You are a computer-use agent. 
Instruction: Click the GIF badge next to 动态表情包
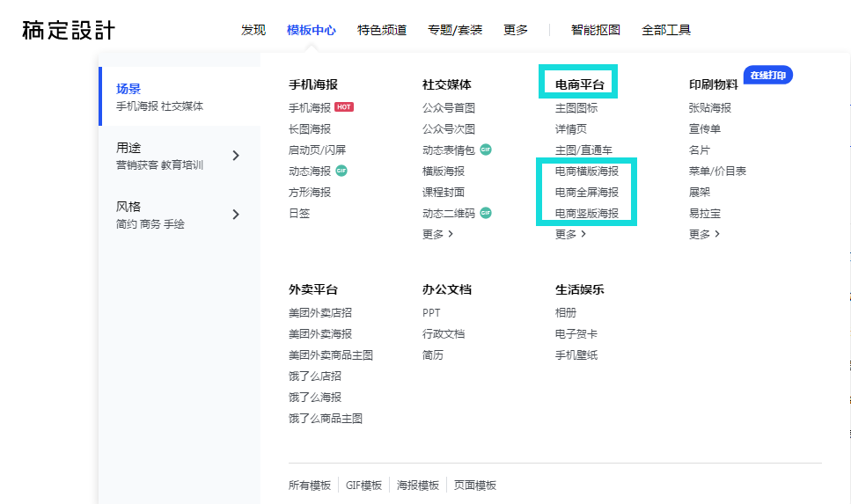click(x=486, y=150)
